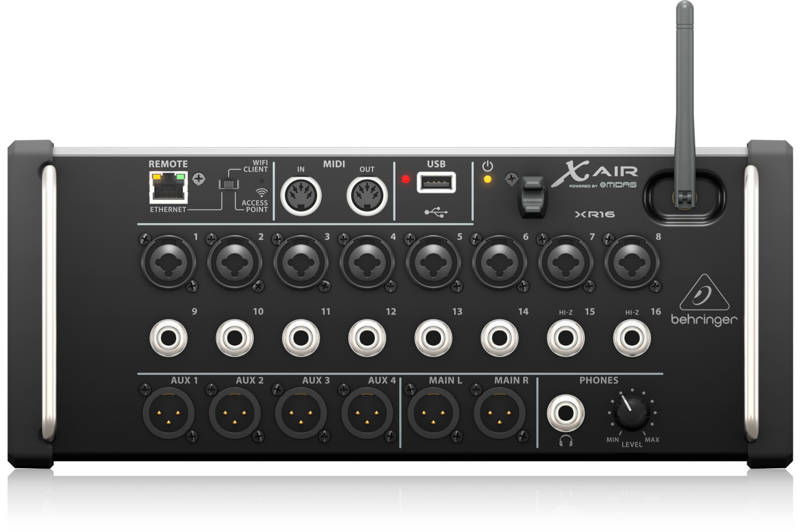Click the AUX 4 XLR output
This screenshot has height=532, width=800.
pyautogui.click(x=367, y=414)
